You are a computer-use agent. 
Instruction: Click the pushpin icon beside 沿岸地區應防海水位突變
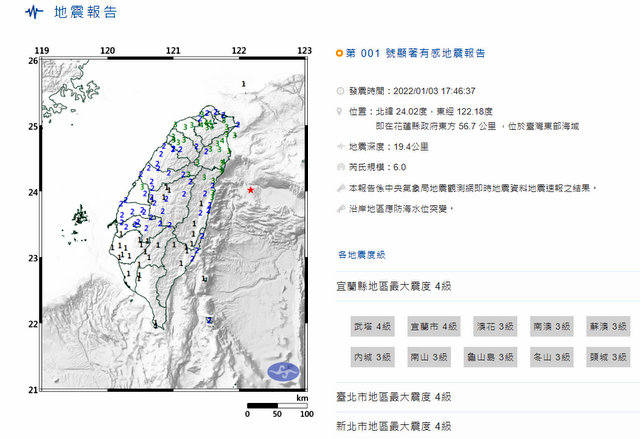[340, 209]
